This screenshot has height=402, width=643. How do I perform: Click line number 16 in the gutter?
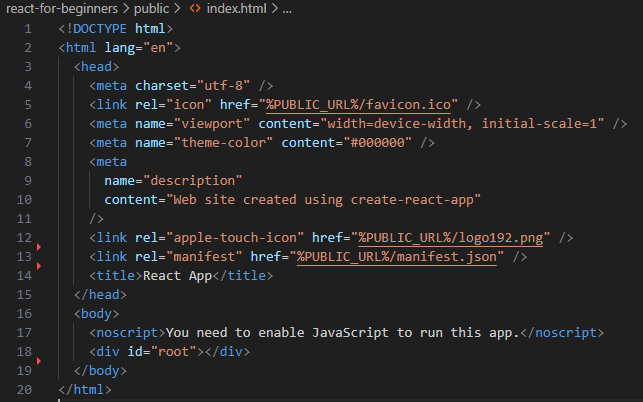(x=24, y=314)
